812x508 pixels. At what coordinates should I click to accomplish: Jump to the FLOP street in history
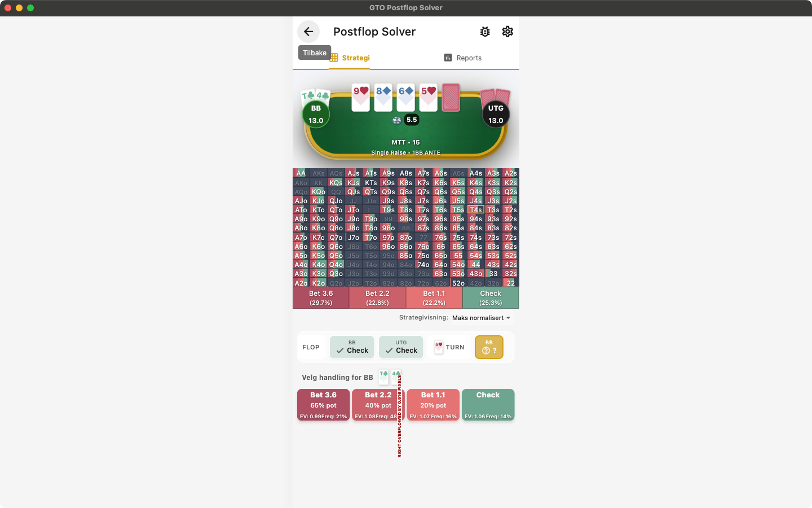pyautogui.click(x=311, y=347)
